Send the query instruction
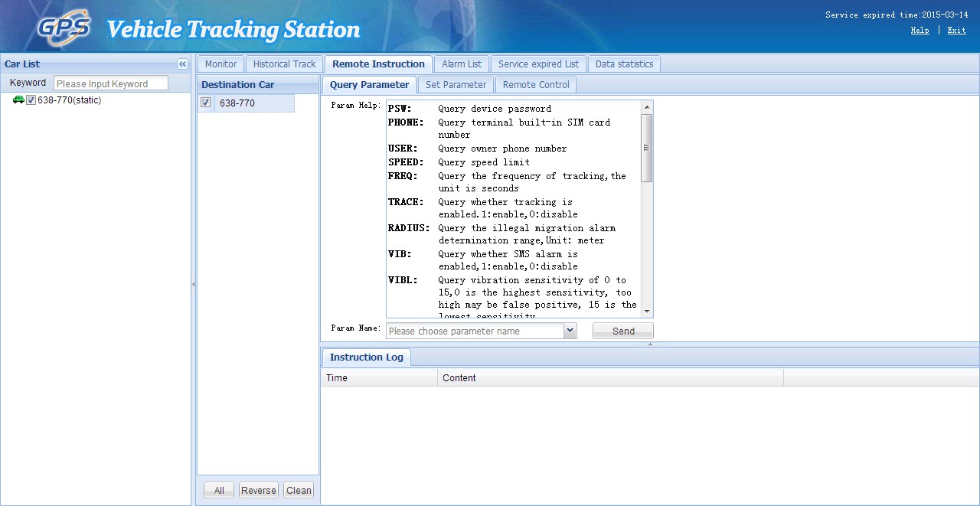 (623, 331)
